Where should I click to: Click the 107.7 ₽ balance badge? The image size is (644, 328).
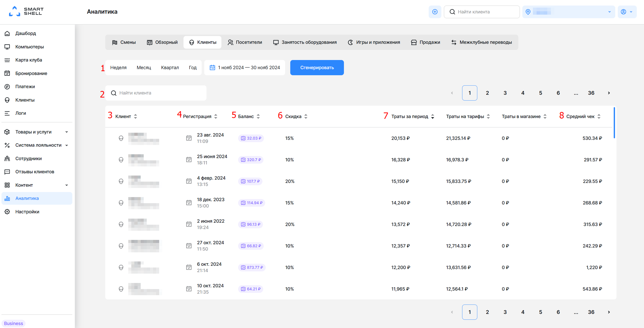250,181
